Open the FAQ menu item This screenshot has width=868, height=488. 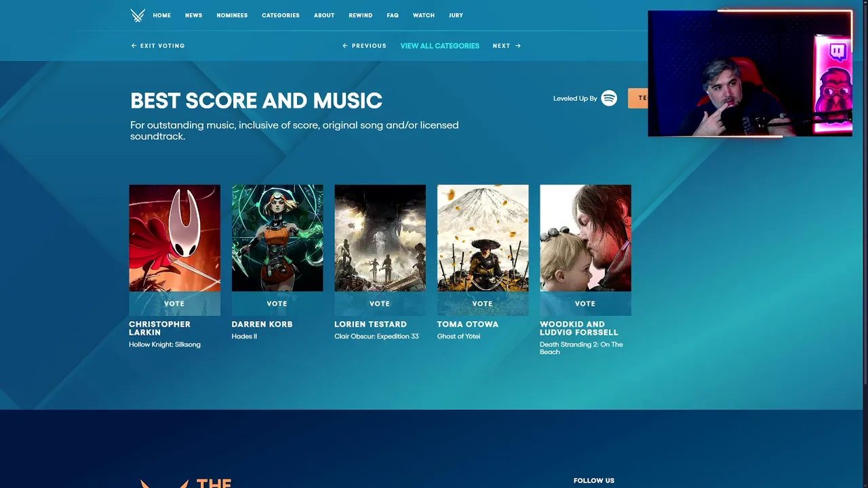[393, 16]
